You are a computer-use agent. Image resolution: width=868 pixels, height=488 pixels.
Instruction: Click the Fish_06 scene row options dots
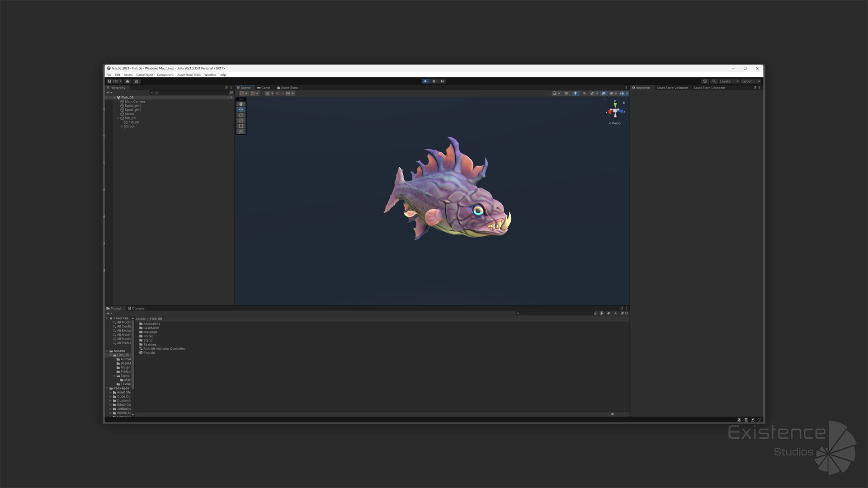[x=231, y=98]
